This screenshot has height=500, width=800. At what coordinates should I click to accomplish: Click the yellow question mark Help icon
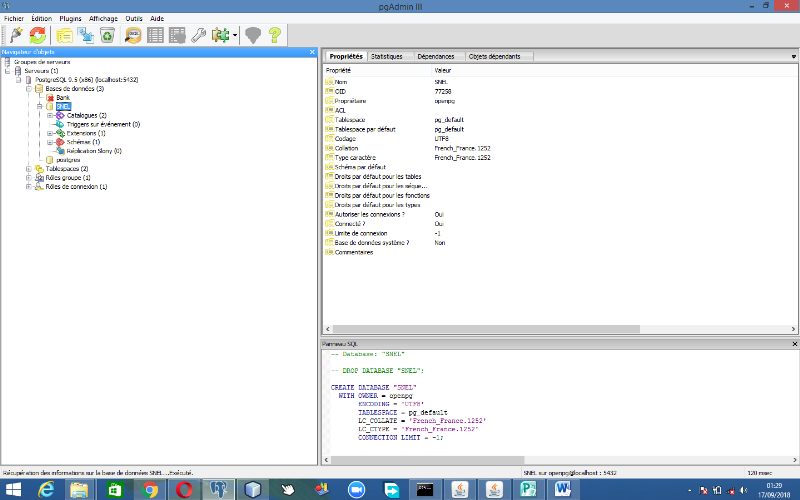[274, 35]
